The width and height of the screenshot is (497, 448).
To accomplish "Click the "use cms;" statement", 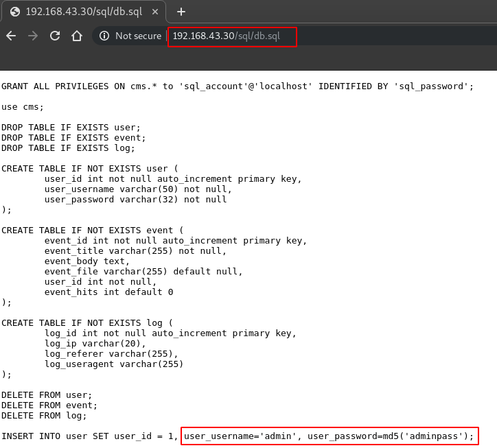I will tap(23, 106).
